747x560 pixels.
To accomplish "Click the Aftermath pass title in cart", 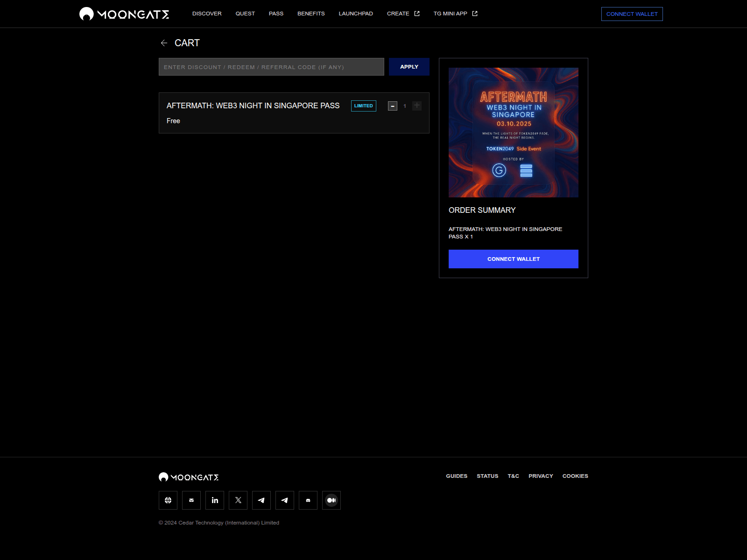I will pos(253,106).
